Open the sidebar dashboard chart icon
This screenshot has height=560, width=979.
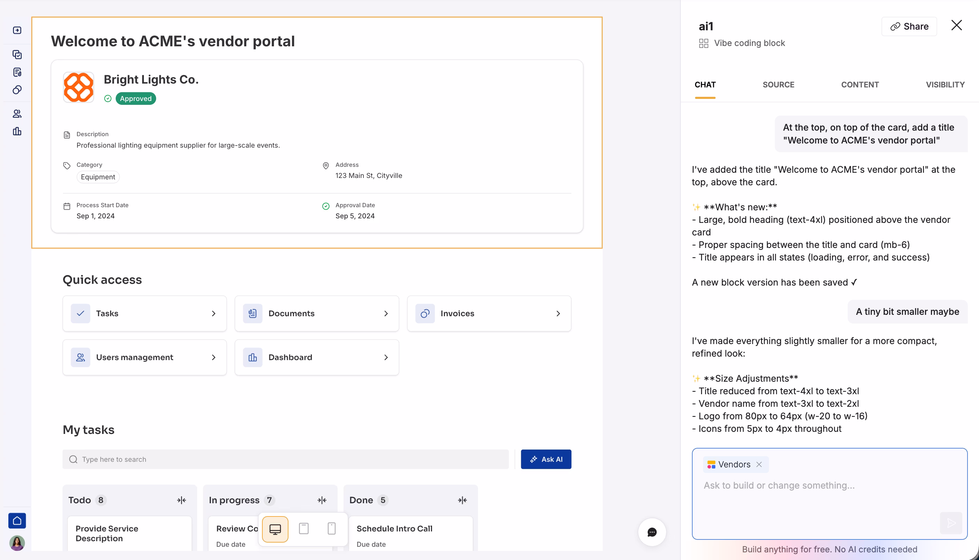point(17,132)
